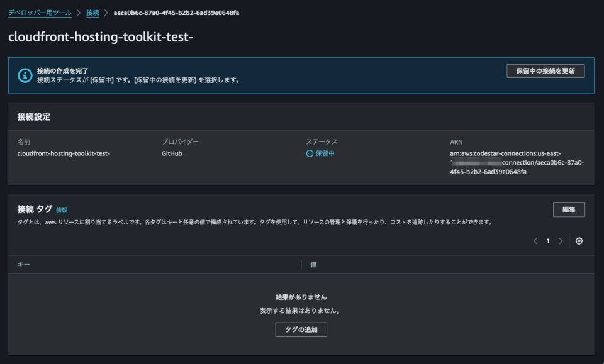Screen dimensions: 604x364
Task: Click the next page arrow in tag pagination
Action: pyautogui.click(x=561, y=240)
